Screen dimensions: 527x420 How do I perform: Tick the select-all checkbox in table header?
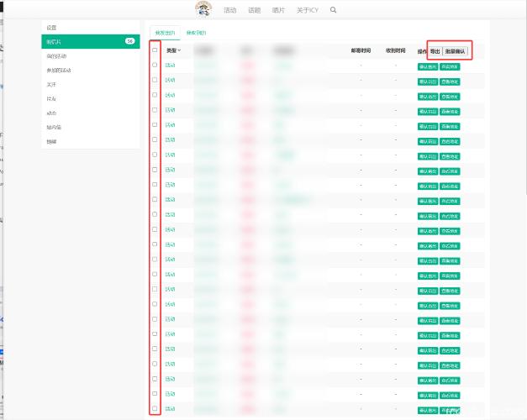(x=155, y=50)
